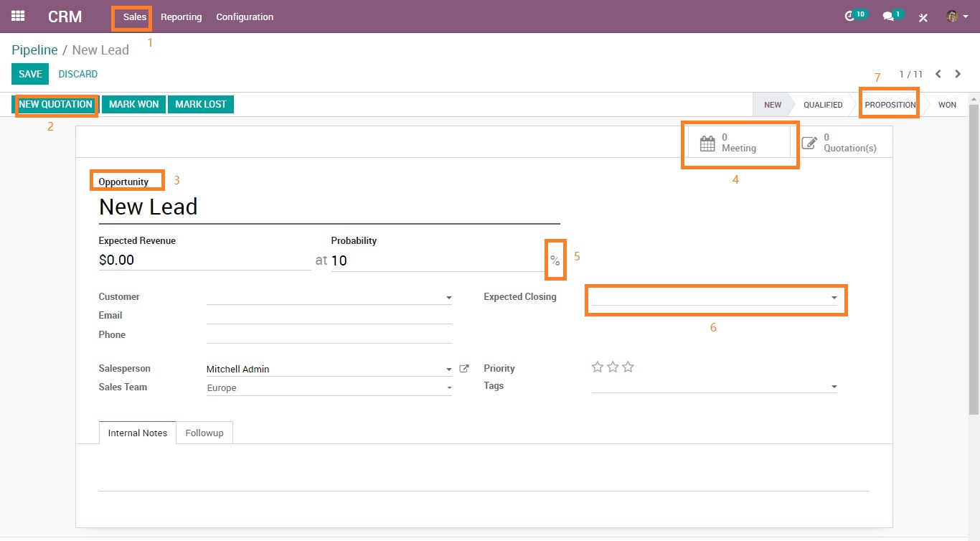Open the conversations chat bubble icon
The width and height of the screenshot is (980, 541).
888,17
